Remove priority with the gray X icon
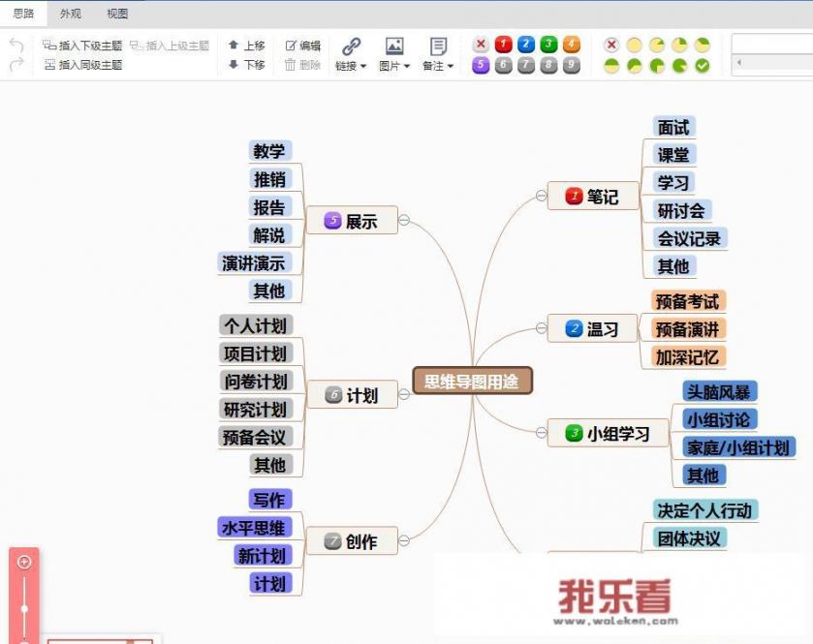Screen dimensions: 813x644 pyautogui.click(x=481, y=45)
